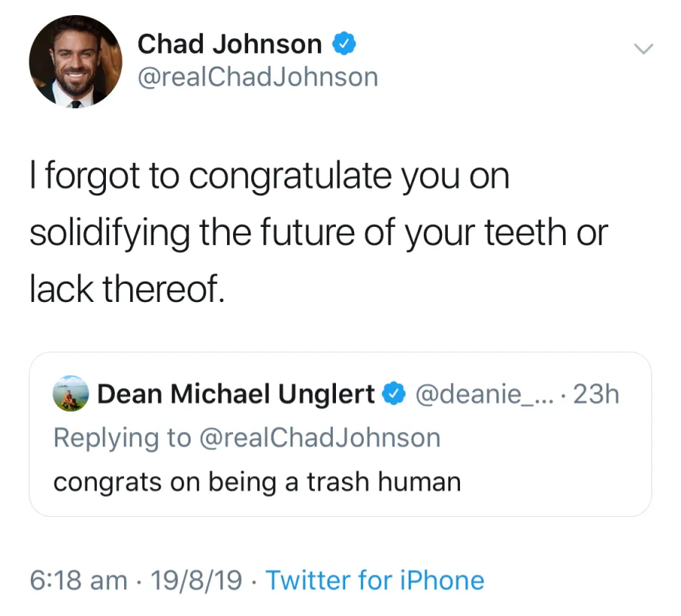Click Dean Michael Unglert's verified badge
The image size is (681, 616).
(394, 393)
